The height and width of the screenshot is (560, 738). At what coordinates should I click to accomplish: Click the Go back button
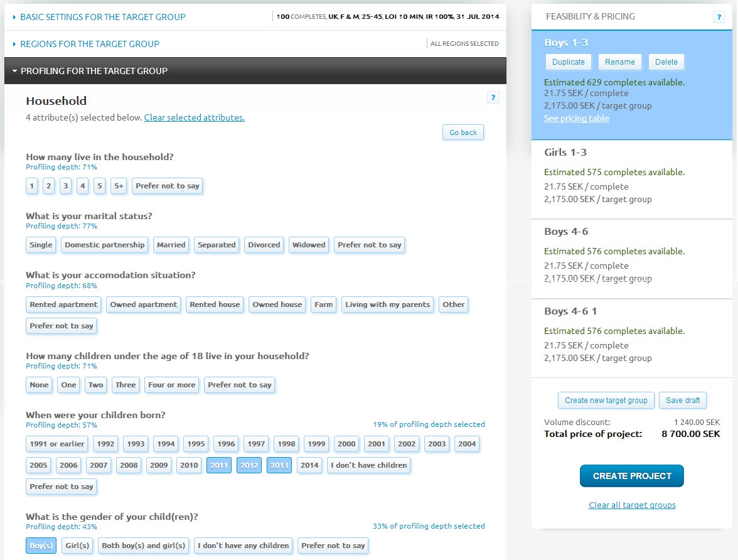(463, 132)
